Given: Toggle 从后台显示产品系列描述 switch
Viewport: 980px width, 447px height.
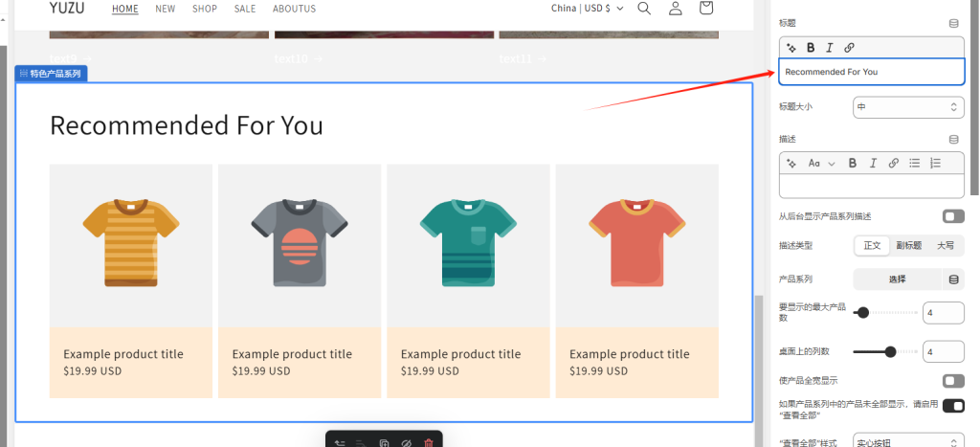Looking at the screenshot, I should point(952,216).
